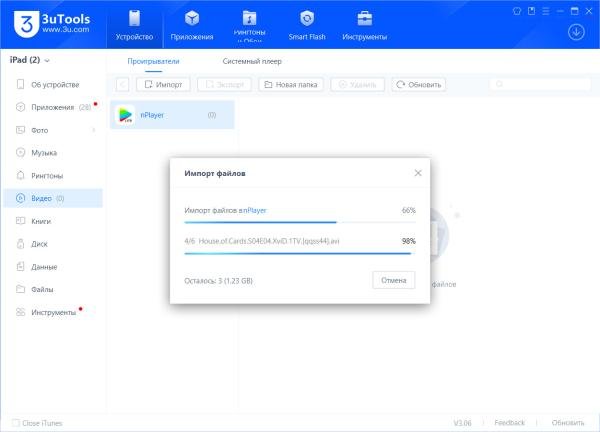This screenshot has height=432, width=600.
Task: Create a Новая папка
Action: pyautogui.click(x=291, y=85)
